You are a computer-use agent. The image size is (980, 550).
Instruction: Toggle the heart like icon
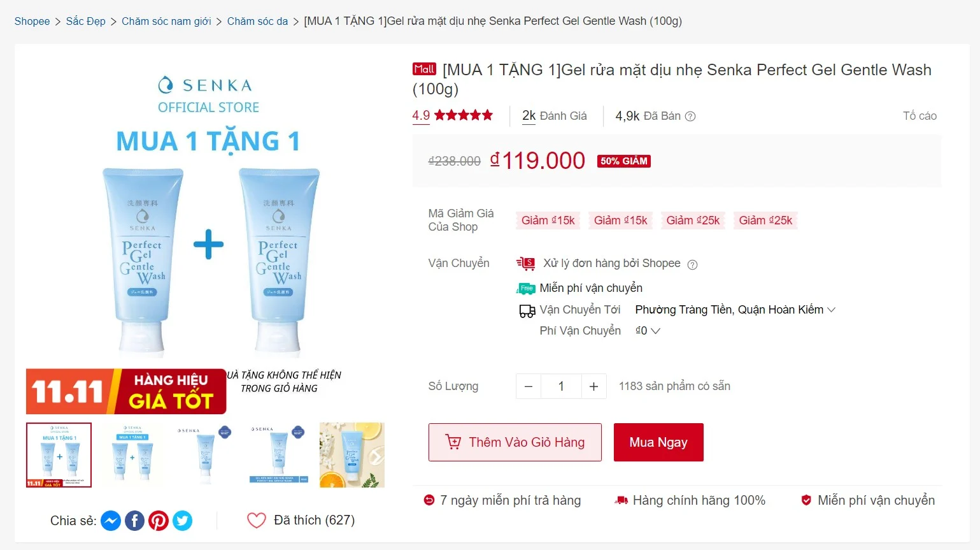click(257, 521)
